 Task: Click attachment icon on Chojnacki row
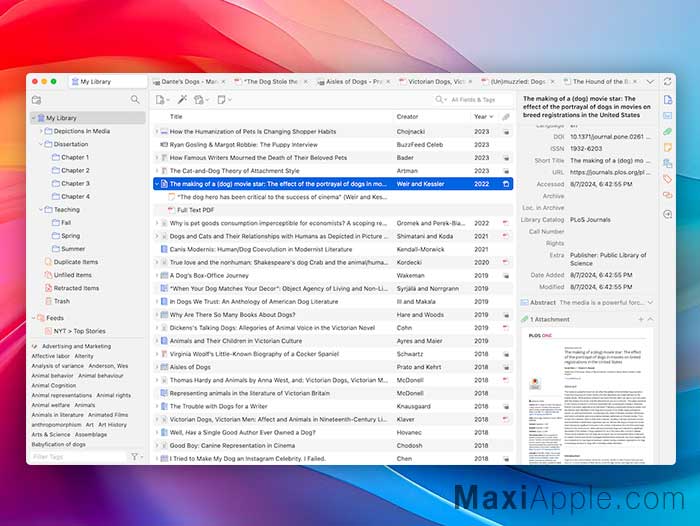point(506,132)
